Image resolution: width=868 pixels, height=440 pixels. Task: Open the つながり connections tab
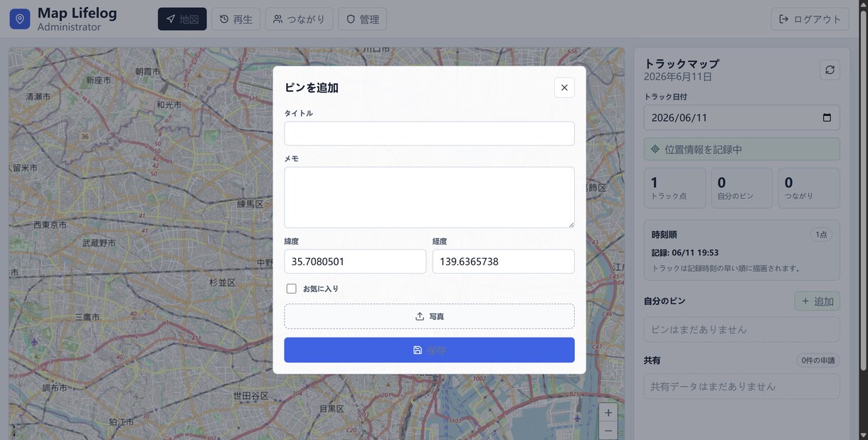click(299, 19)
